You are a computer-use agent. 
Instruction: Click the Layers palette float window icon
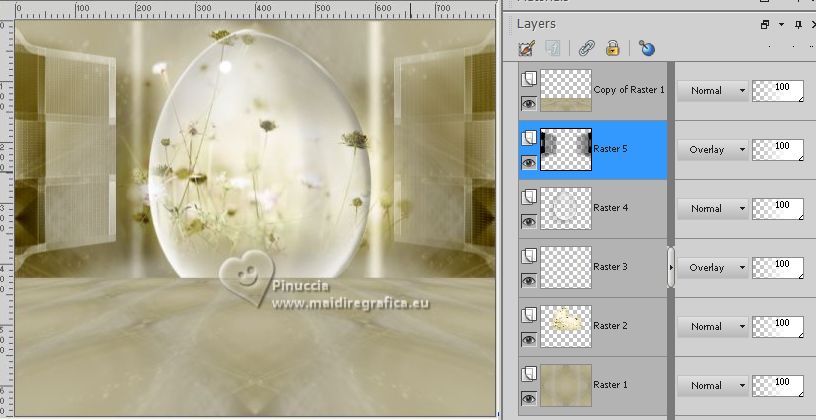764,24
